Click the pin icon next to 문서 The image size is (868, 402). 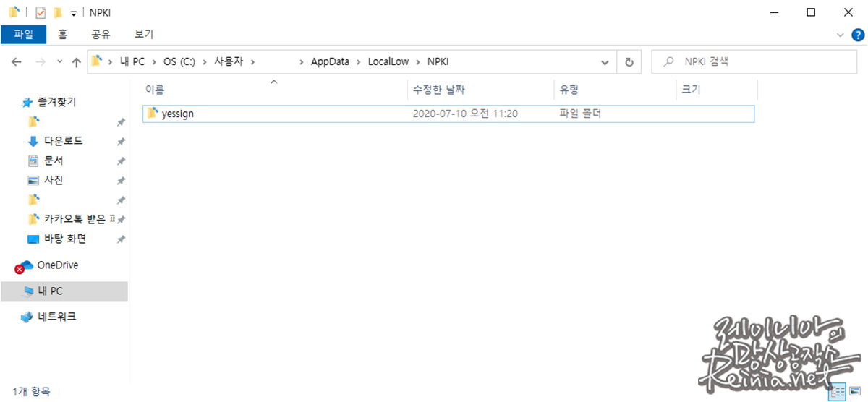121,161
